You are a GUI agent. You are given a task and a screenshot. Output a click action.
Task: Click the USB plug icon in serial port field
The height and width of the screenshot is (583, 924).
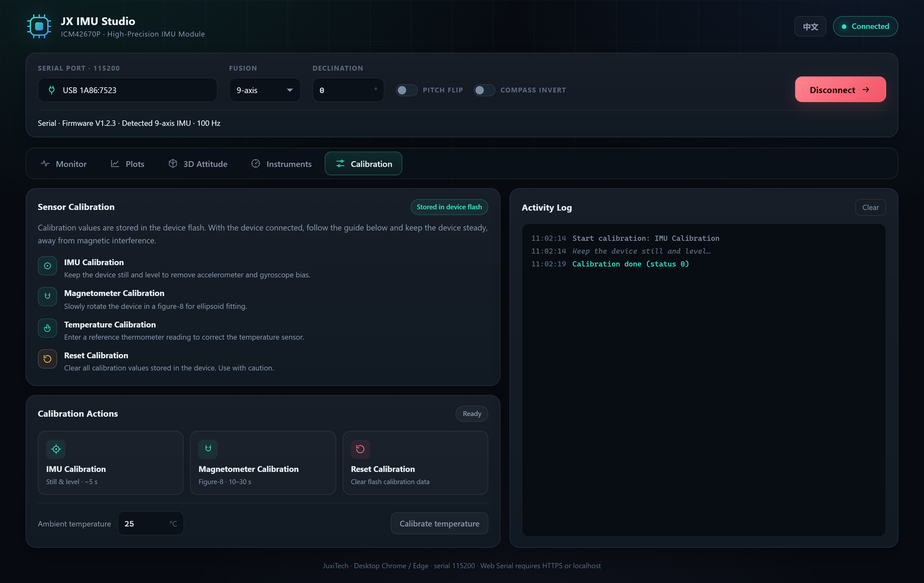click(x=51, y=90)
